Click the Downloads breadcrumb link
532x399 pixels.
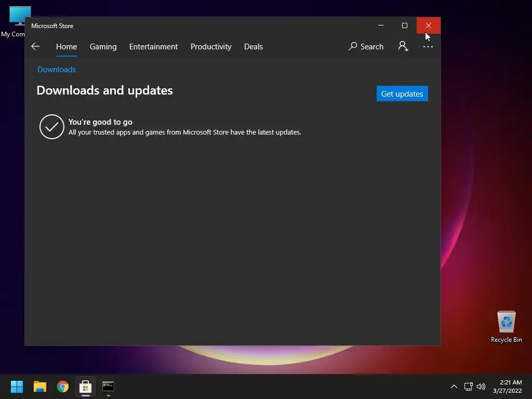coord(56,70)
